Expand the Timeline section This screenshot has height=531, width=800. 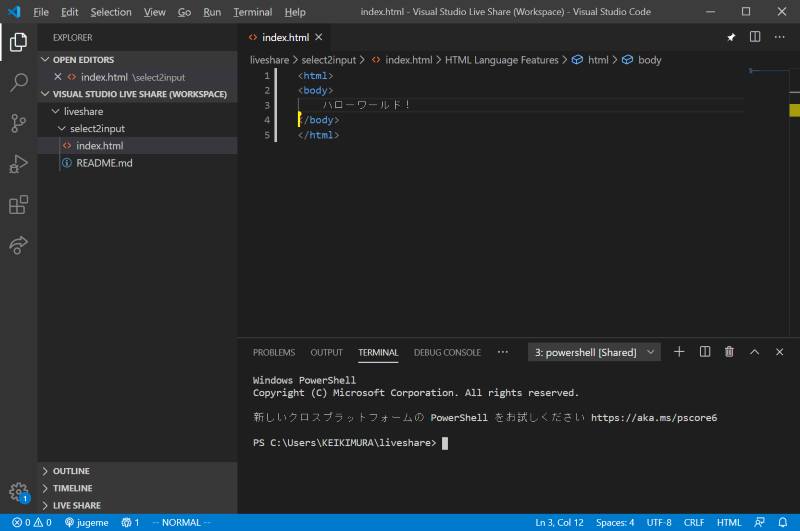[138, 488]
